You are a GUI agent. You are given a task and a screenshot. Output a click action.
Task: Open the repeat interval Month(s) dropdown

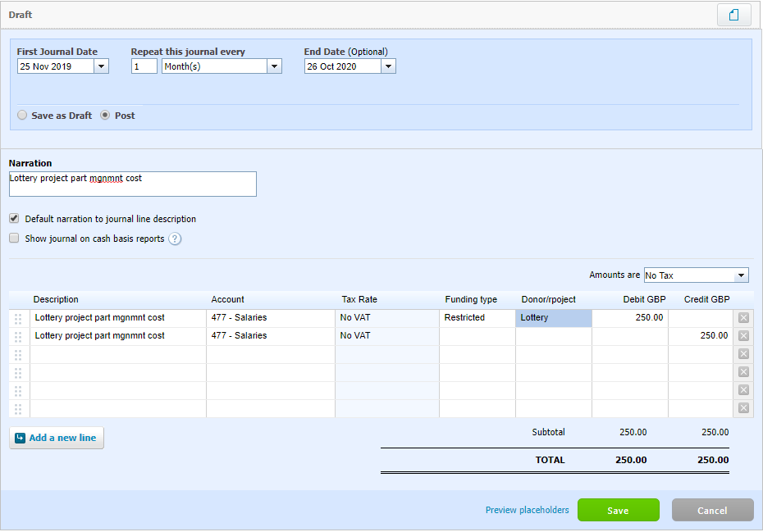(x=274, y=66)
